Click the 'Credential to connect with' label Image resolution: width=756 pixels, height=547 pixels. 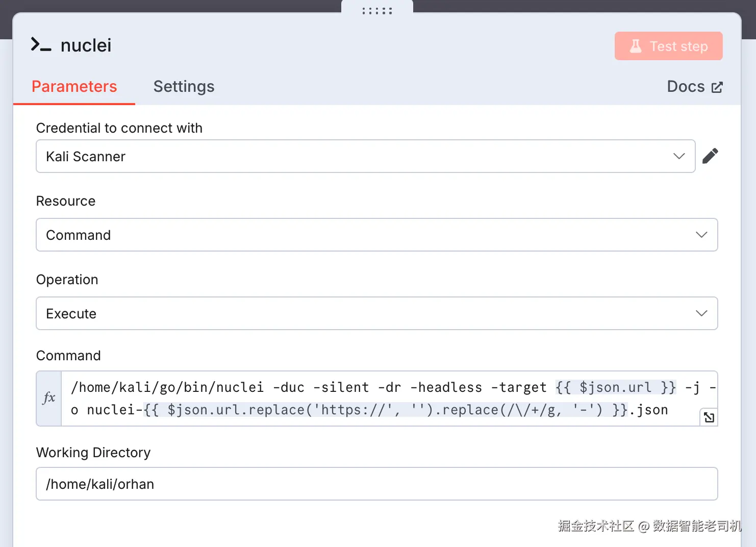(119, 128)
